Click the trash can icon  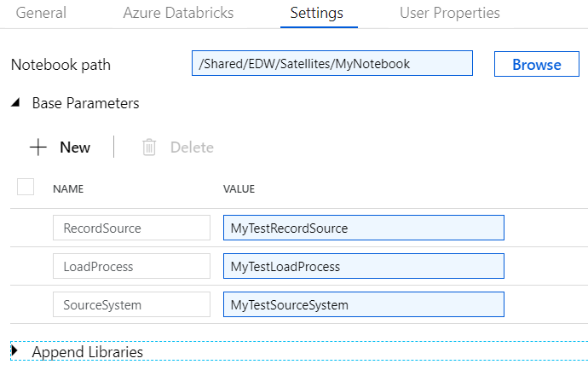click(149, 147)
